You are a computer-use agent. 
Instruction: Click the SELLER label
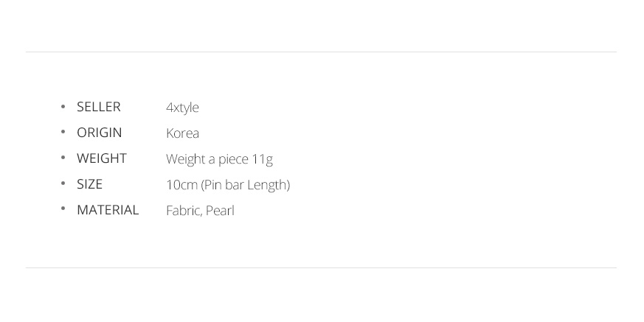click(99, 107)
